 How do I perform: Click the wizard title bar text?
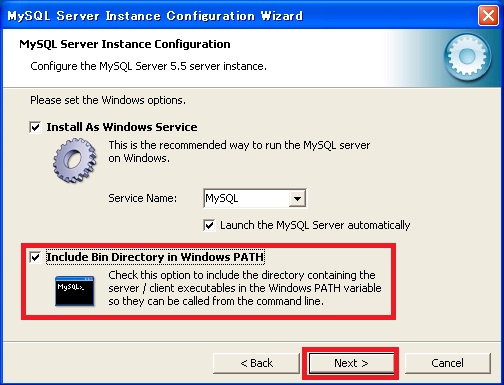[155, 16]
